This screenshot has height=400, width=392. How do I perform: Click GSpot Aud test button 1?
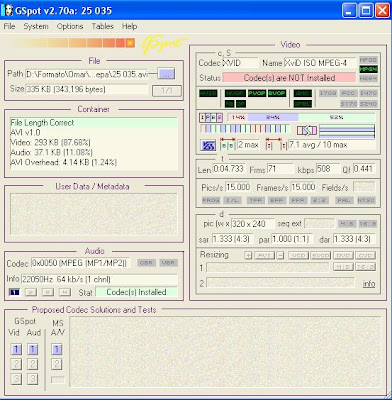pyautogui.click(x=32, y=349)
